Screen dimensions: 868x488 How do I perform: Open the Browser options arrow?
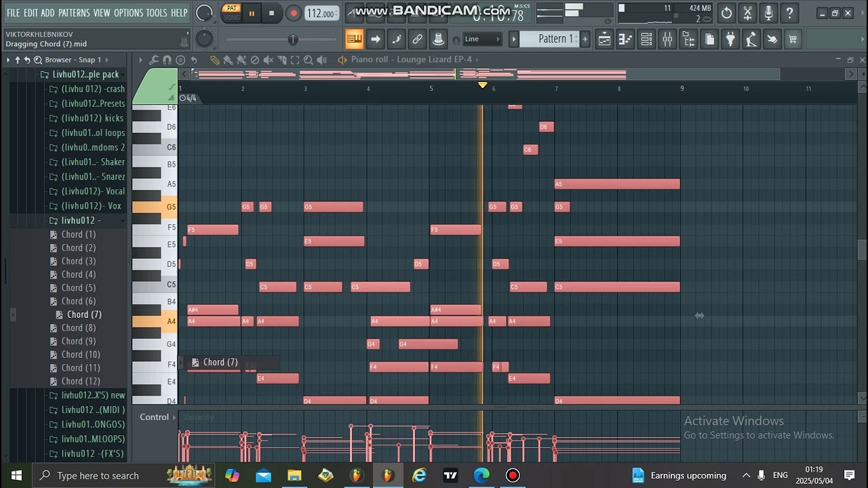coord(8,60)
